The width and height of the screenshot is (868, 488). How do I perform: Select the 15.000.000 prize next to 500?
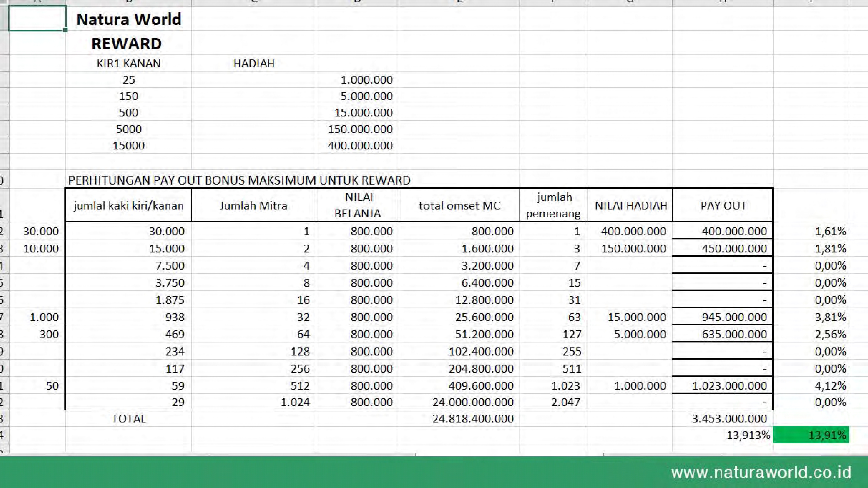[358, 113]
